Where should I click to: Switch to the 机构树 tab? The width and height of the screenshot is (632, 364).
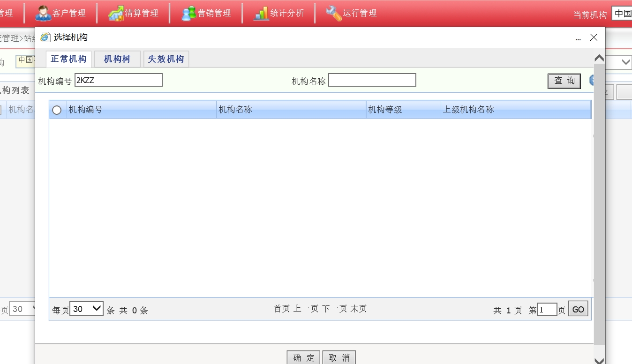click(117, 59)
